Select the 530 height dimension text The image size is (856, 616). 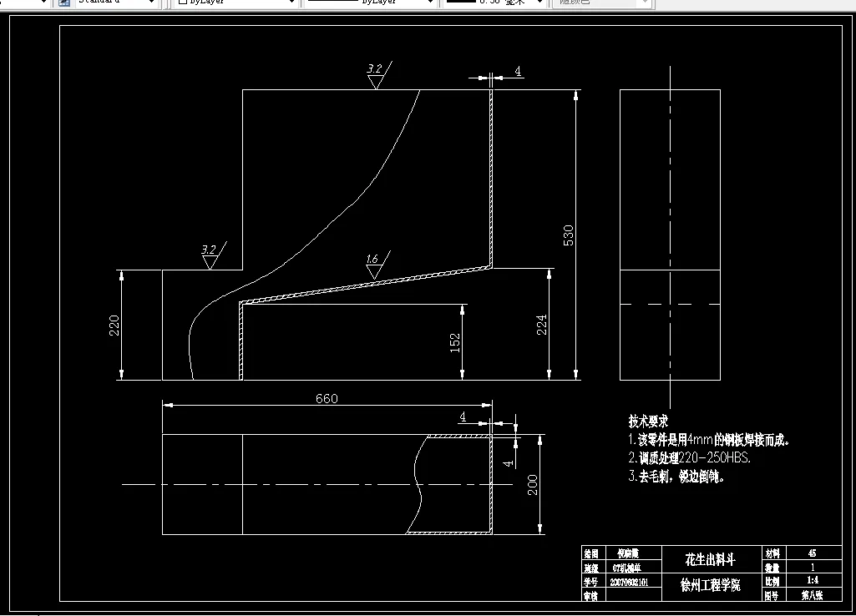569,235
